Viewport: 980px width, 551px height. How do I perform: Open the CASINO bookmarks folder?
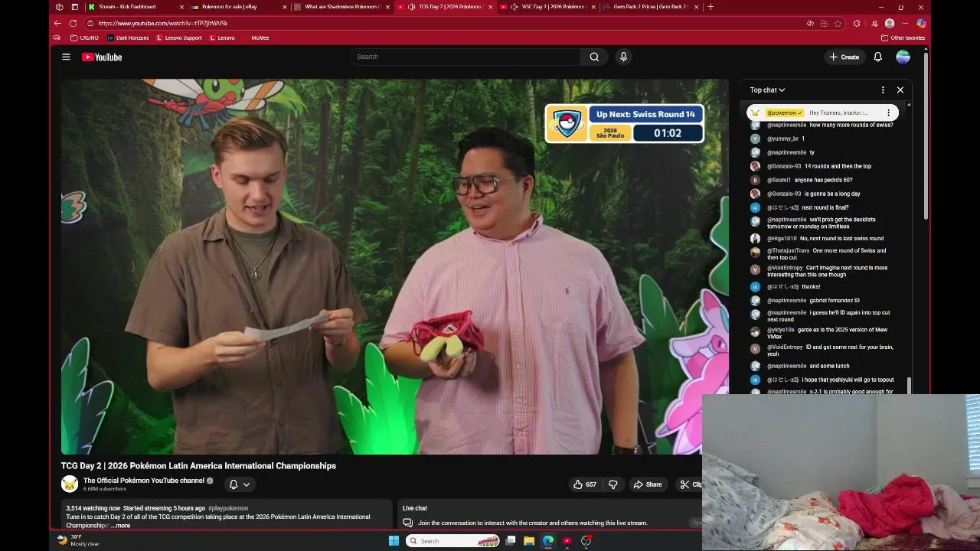tap(84, 37)
